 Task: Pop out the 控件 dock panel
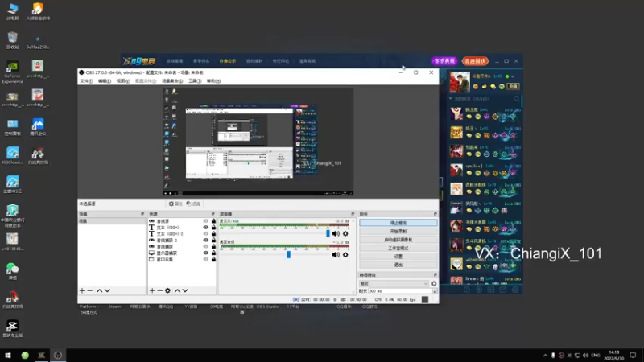click(435, 214)
